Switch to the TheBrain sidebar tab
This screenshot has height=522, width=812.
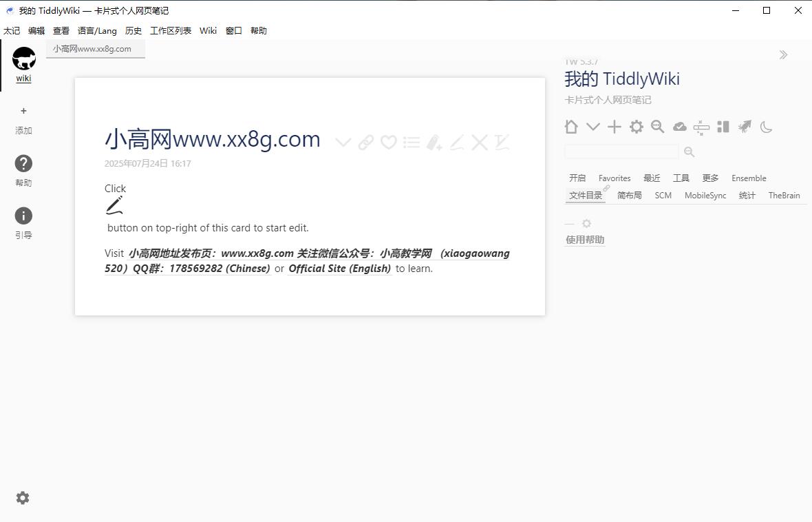(784, 195)
